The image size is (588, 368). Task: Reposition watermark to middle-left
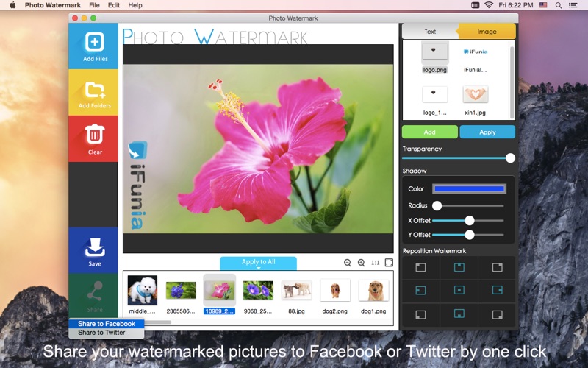(x=420, y=290)
